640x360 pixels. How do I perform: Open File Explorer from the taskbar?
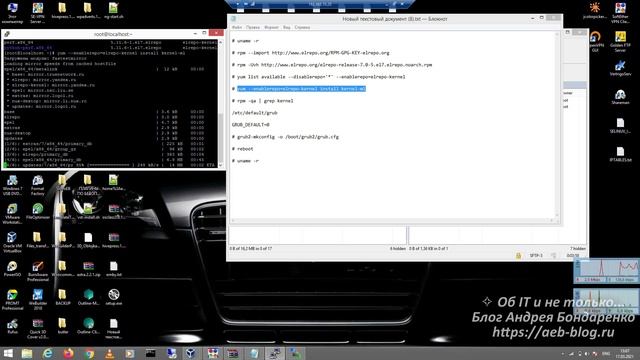[27, 353]
